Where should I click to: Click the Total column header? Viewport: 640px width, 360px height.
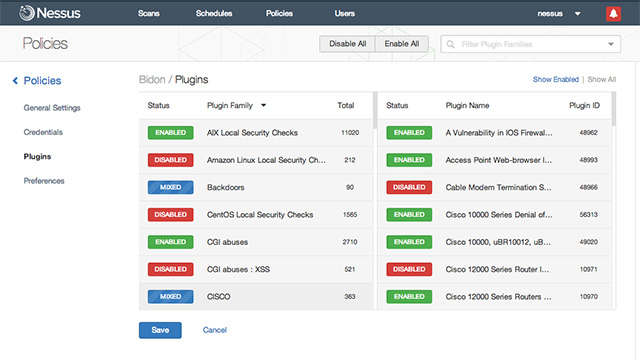345,105
